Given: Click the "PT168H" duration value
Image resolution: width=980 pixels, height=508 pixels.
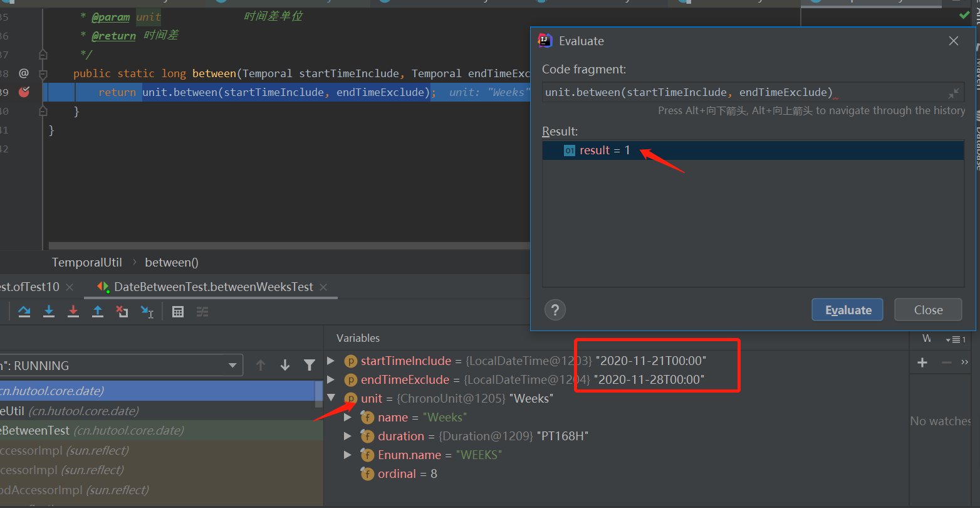Looking at the screenshot, I should 563,436.
